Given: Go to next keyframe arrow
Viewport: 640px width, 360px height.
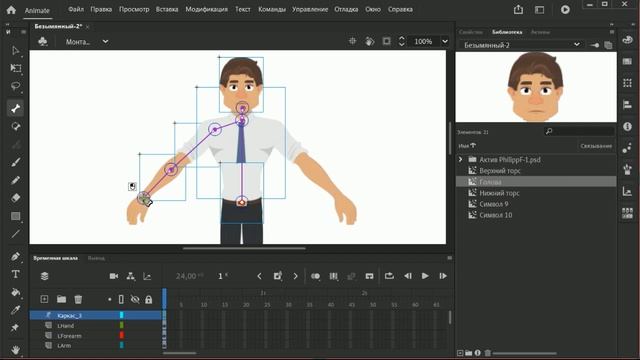Looking at the screenshot, I should tap(296, 276).
